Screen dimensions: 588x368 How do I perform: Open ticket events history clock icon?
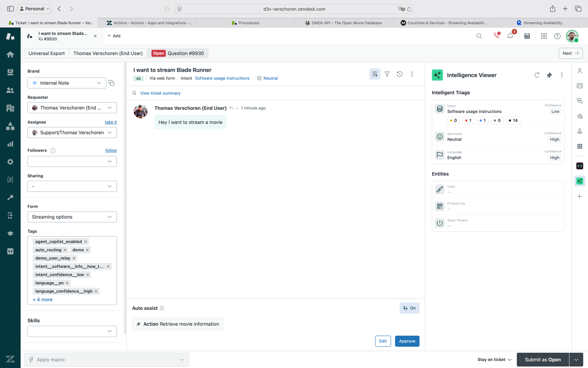point(399,74)
